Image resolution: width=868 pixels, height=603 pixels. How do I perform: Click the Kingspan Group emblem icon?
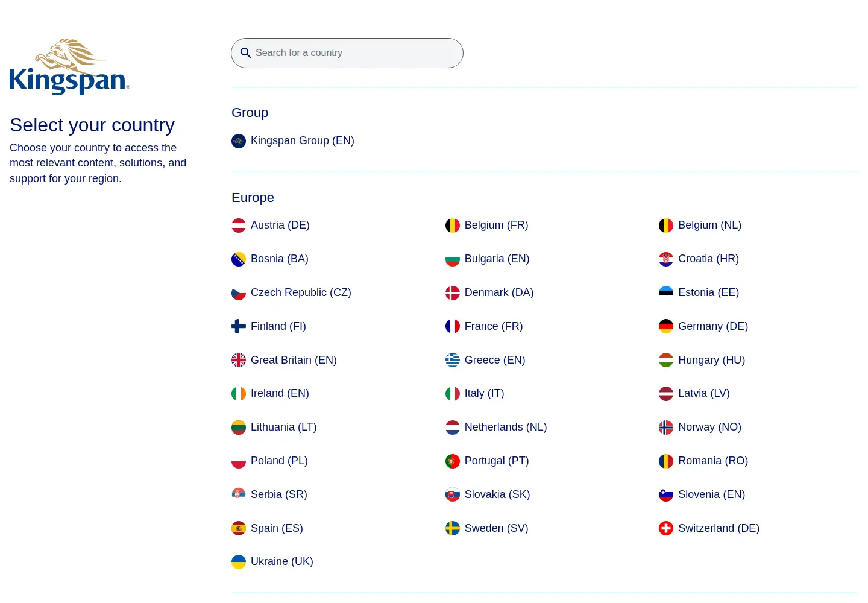coord(239,141)
